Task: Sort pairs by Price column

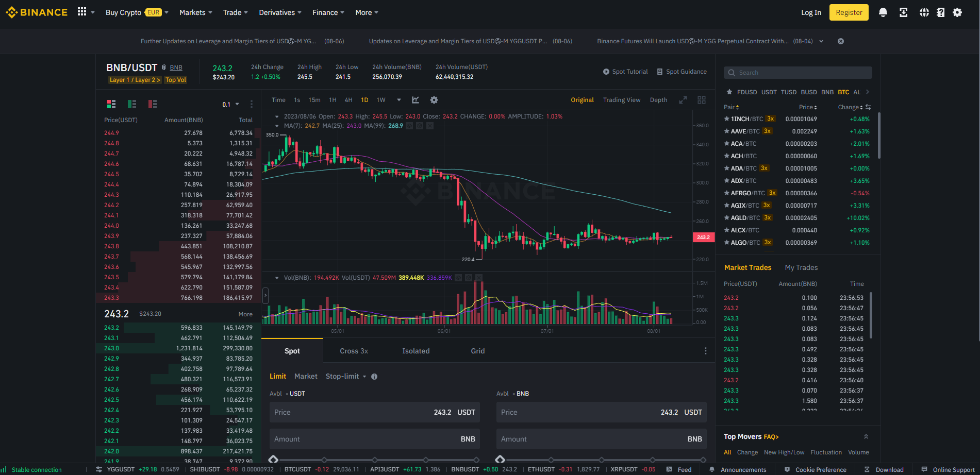Action: (808, 107)
